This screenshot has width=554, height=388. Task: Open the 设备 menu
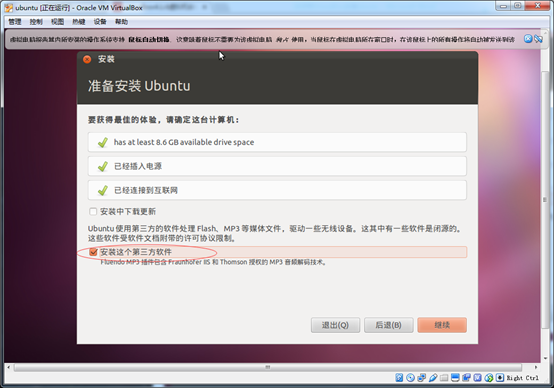click(x=100, y=22)
